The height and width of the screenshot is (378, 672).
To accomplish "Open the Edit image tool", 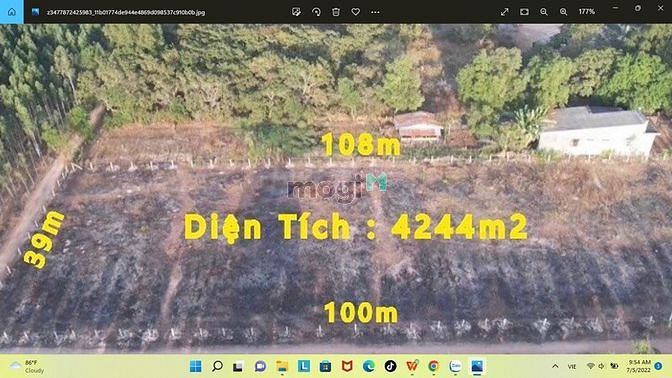I will point(296,12).
